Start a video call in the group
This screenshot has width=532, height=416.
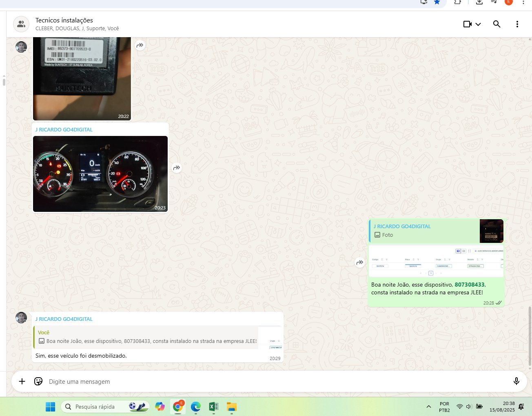pos(467,24)
